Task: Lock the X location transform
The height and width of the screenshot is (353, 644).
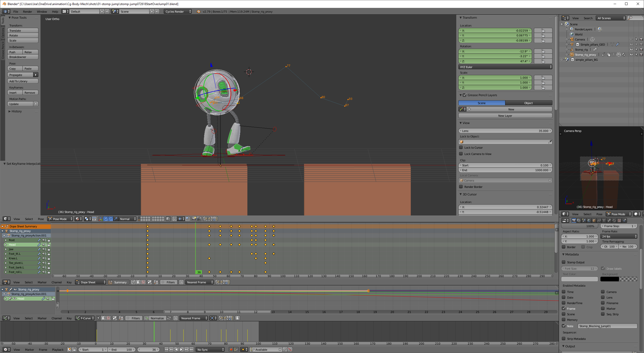Action: [543, 31]
